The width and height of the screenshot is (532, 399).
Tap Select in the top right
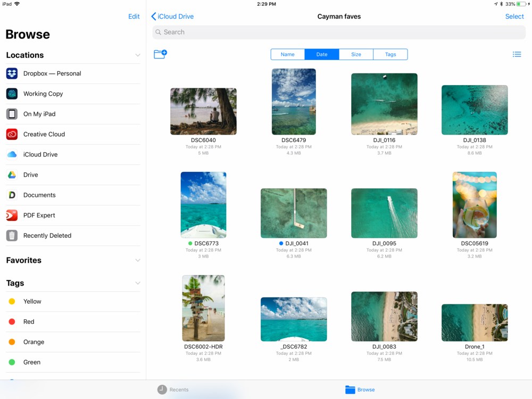pyautogui.click(x=514, y=16)
